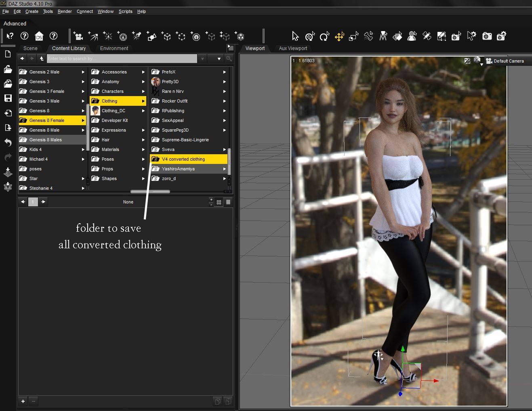
Task: Click the Save Scene floppy disk icon
Action: [x=8, y=98]
